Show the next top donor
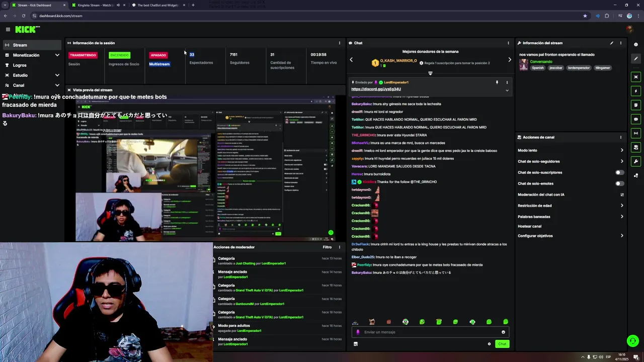The height and width of the screenshot is (362, 644). coord(510,60)
